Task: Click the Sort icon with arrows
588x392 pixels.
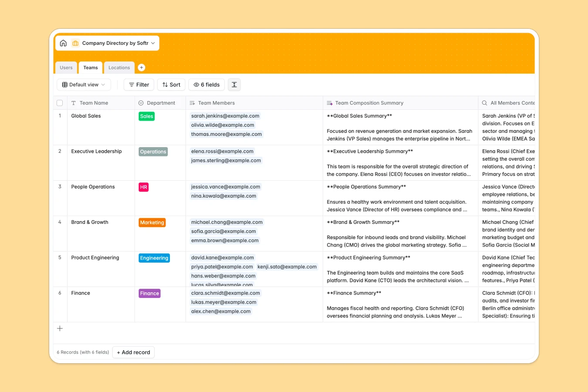Action: [x=165, y=84]
